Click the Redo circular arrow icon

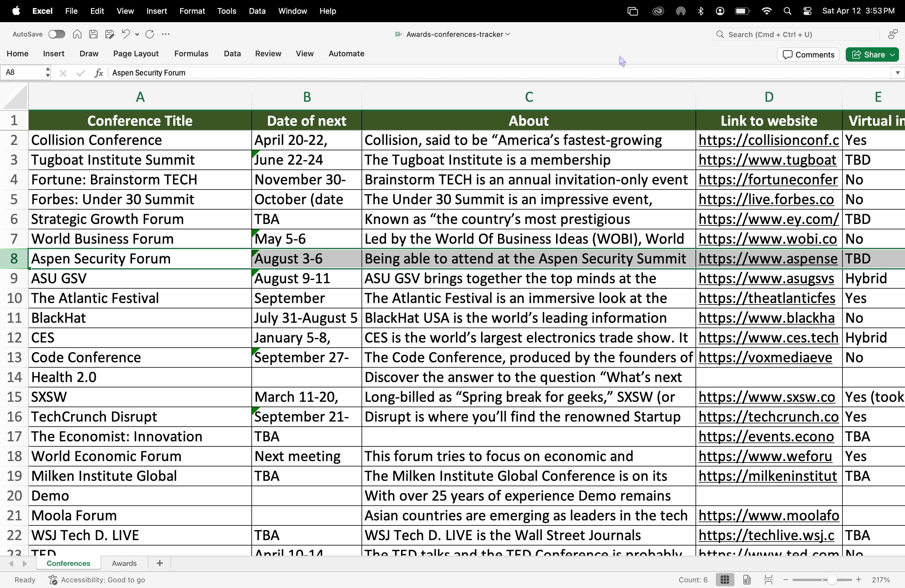coord(150,34)
